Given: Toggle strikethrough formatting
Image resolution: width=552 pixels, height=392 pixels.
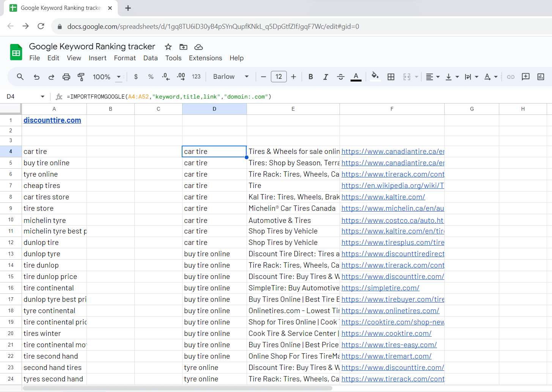Looking at the screenshot, I should pyautogui.click(x=341, y=77).
